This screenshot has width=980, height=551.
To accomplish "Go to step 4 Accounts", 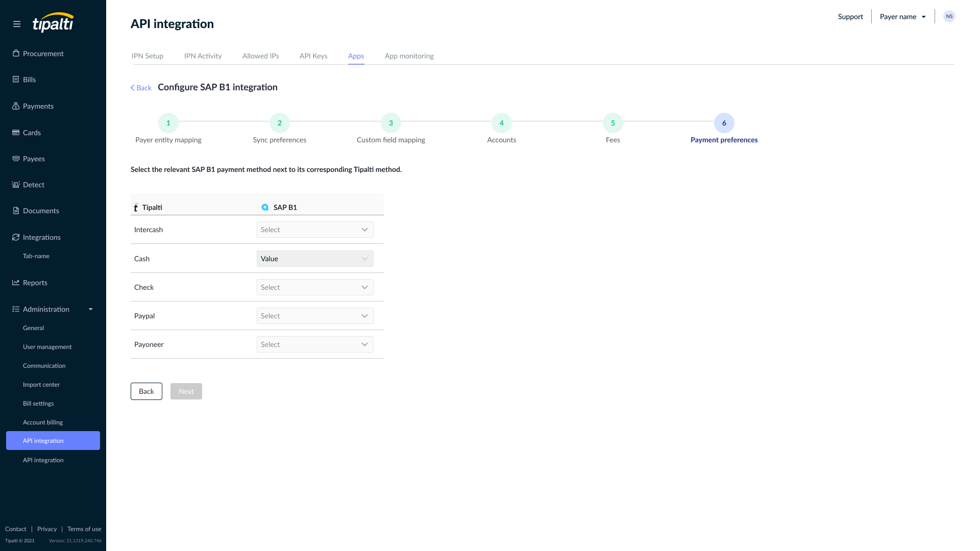I will pyautogui.click(x=501, y=123).
